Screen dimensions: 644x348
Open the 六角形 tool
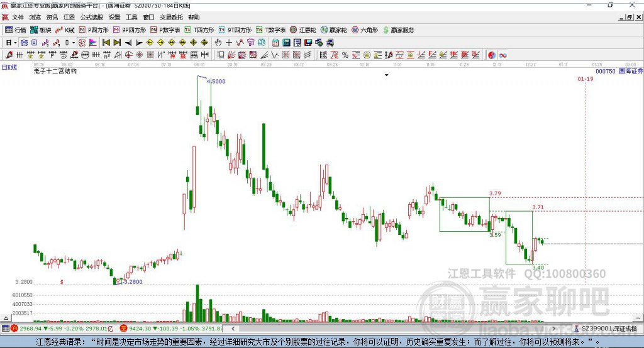pos(365,30)
